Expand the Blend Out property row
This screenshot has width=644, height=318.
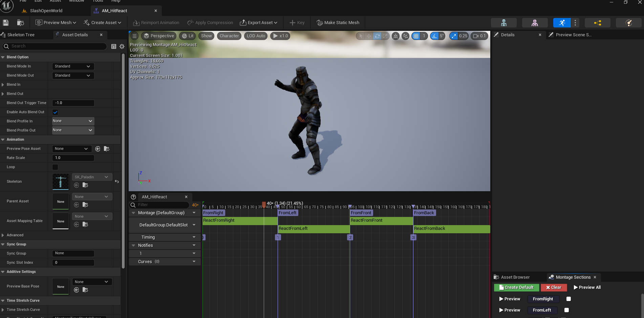tap(3, 94)
